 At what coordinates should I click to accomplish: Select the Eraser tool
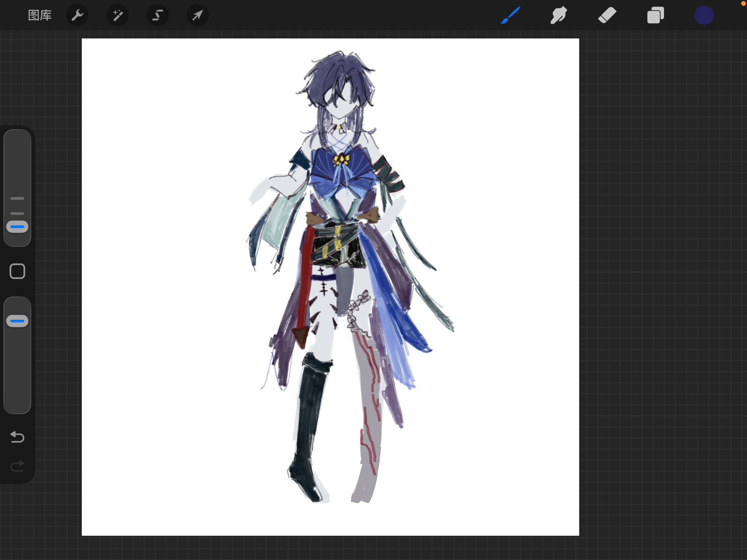pyautogui.click(x=607, y=15)
